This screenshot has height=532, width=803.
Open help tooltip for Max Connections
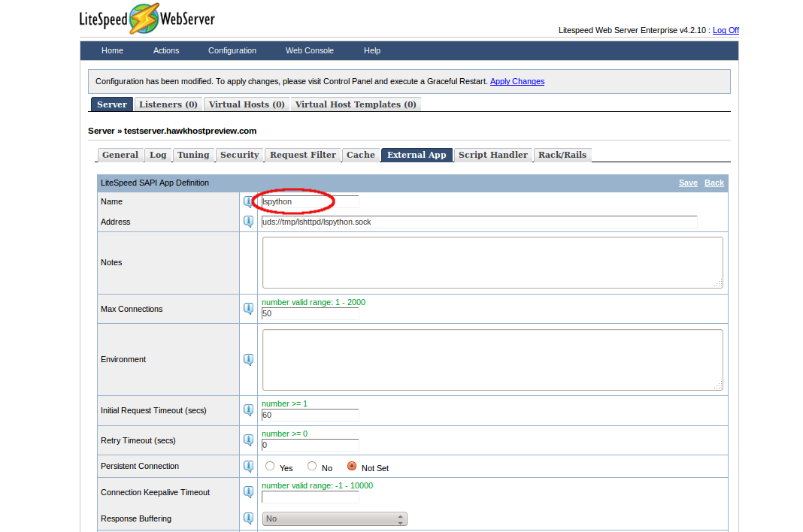point(248,309)
